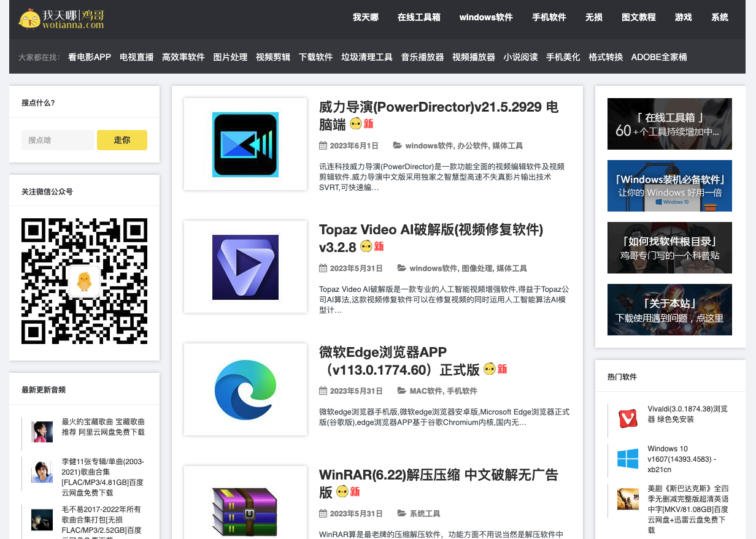Click the WeChat QR code image
This screenshot has width=756, height=539.
pos(84,281)
